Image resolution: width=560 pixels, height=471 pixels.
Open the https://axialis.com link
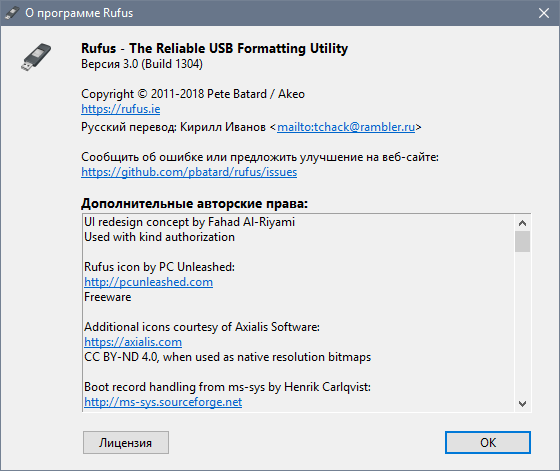[133, 342]
